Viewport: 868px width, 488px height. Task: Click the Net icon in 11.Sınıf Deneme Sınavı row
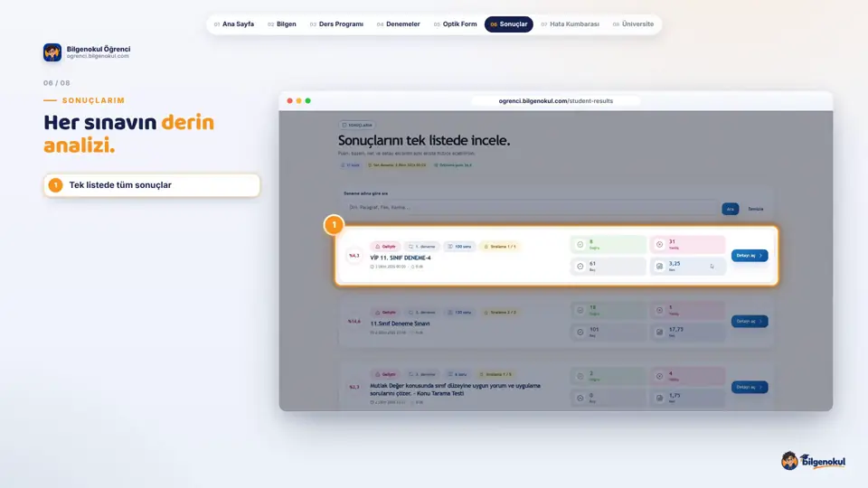(x=659, y=333)
